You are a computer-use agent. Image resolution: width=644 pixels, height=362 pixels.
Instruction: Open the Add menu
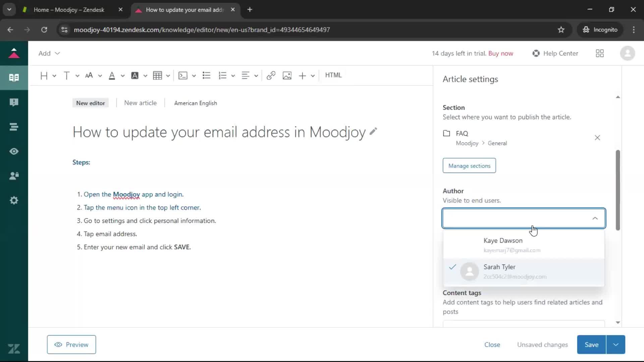click(49, 53)
